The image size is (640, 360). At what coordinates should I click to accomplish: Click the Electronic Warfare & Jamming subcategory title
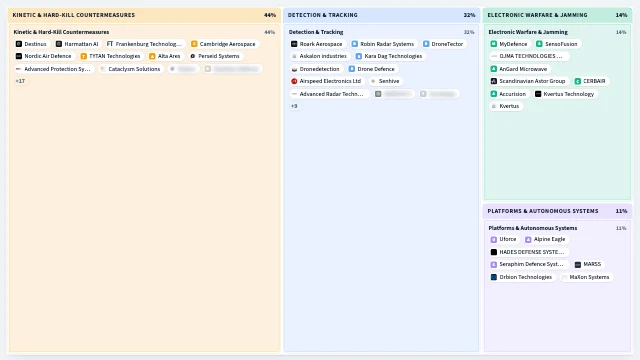528,32
